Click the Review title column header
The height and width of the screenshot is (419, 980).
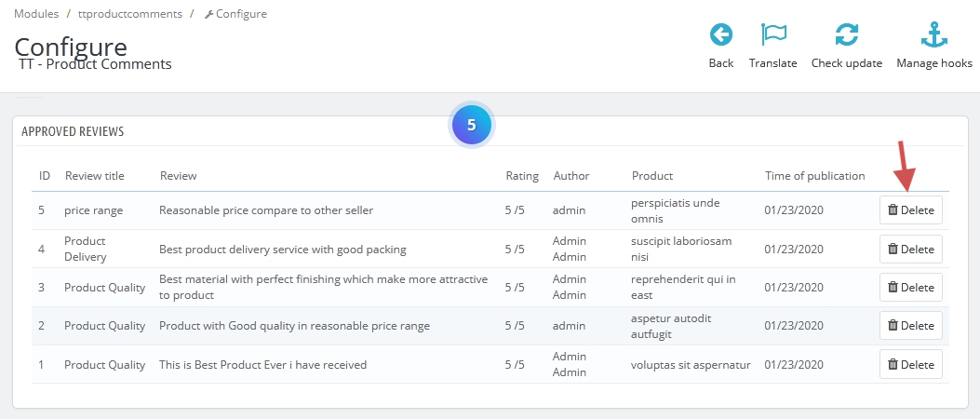94,176
